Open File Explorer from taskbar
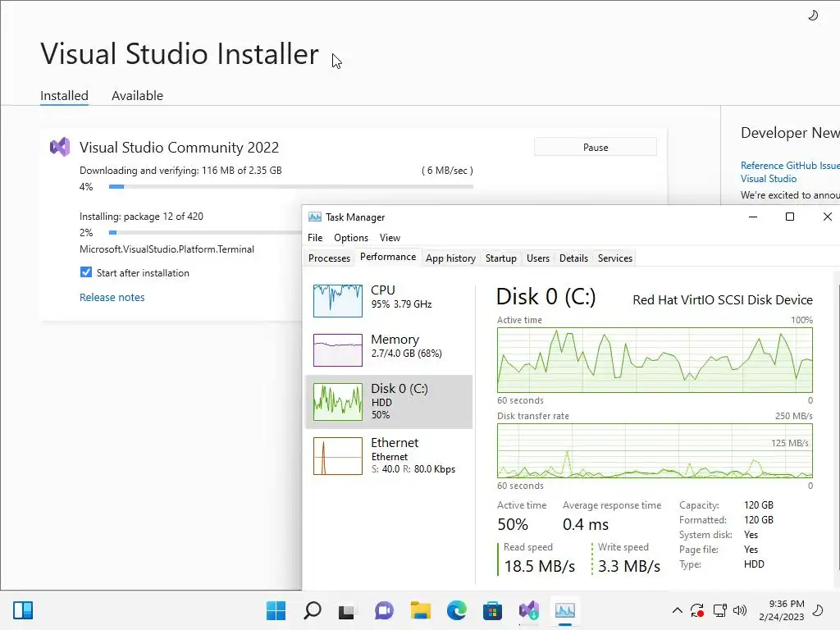The width and height of the screenshot is (840, 630). [x=421, y=610]
